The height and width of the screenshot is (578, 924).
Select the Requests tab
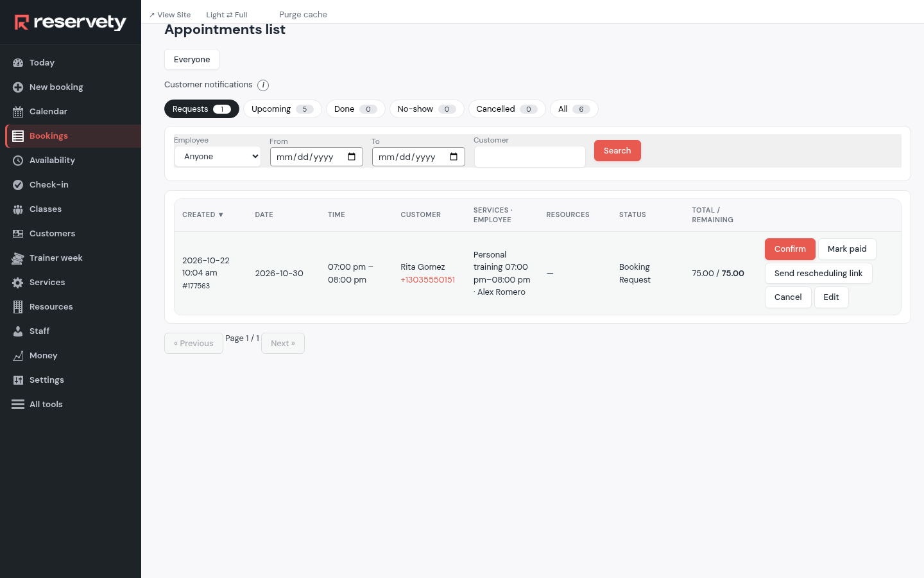pos(201,109)
